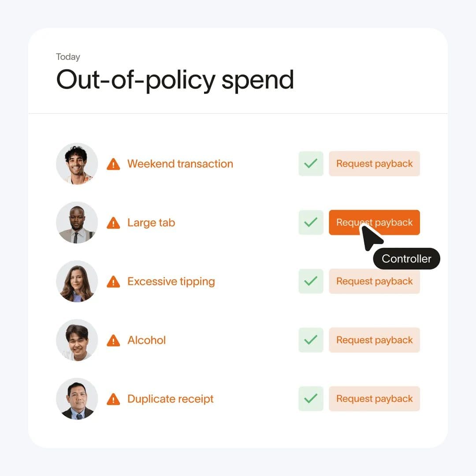
Task: Toggle the checkmark for Duplicate receipt
Action: point(311,398)
